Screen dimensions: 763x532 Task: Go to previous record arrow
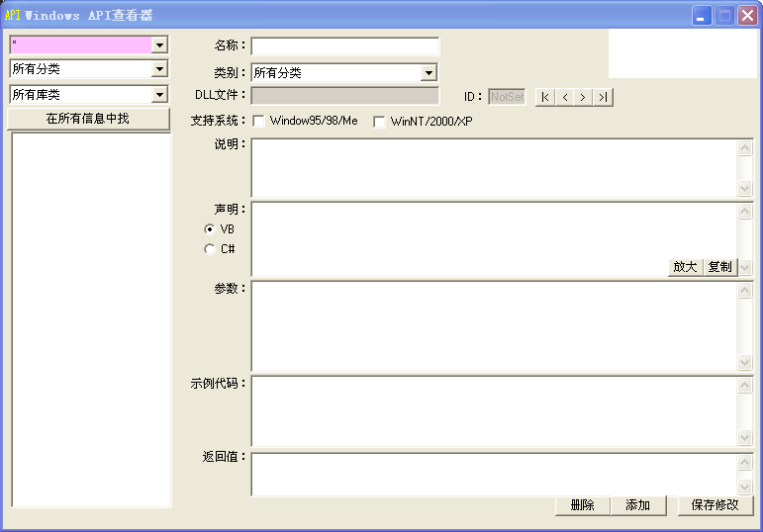[564, 97]
